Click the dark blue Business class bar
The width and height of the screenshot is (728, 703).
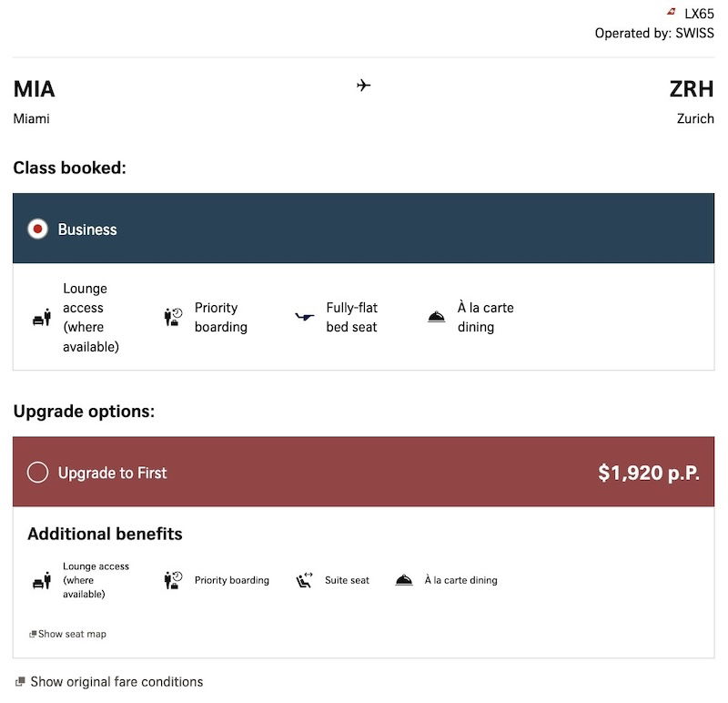click(x=364, y=229)
